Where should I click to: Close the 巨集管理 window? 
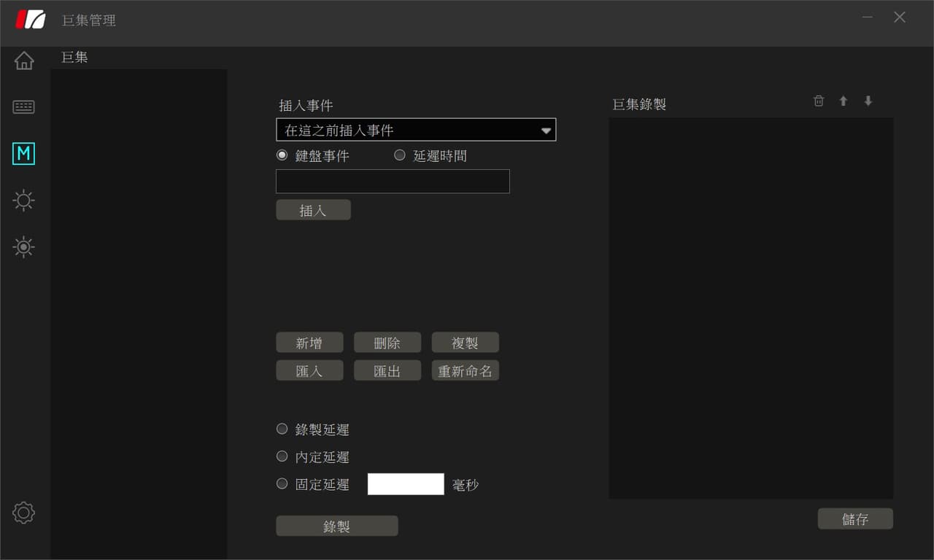pyautogui.click(x=900, y=17)
